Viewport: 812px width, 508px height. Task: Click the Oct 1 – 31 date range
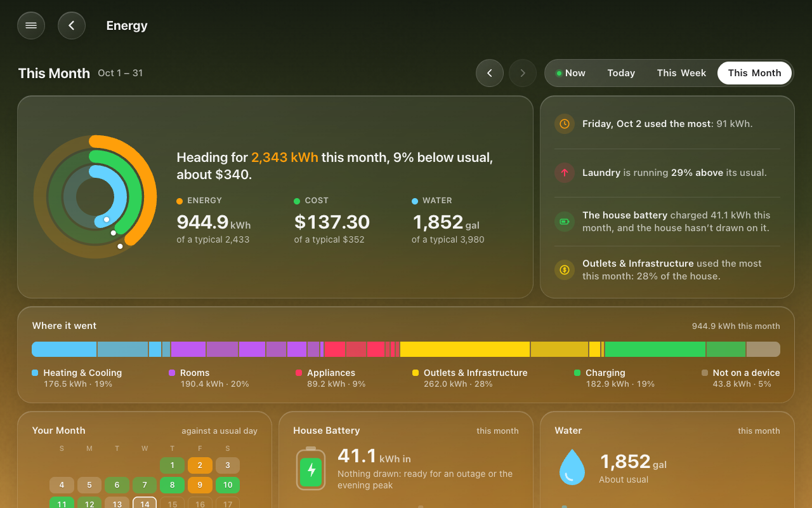click(121, 73)
